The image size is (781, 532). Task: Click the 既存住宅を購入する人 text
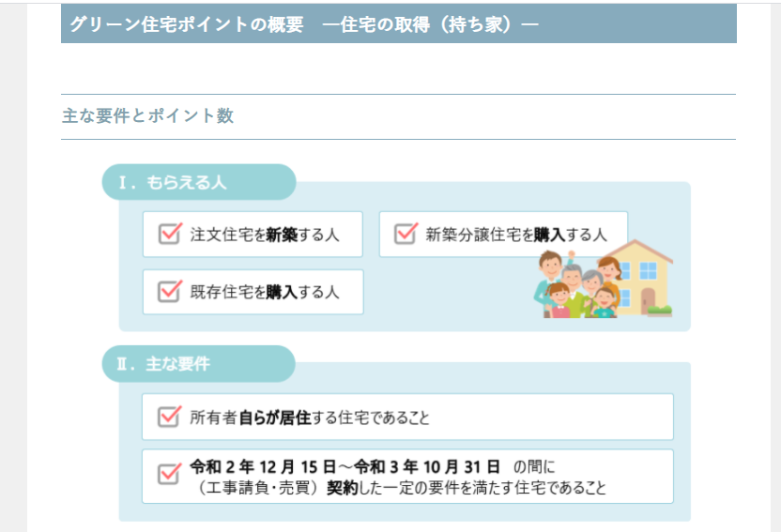[x=265, y=292]
